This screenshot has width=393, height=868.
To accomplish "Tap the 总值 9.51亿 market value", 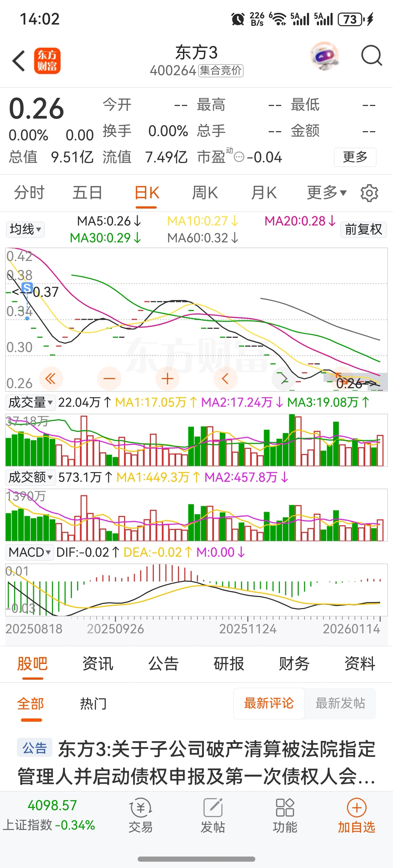I will (51, 157).
